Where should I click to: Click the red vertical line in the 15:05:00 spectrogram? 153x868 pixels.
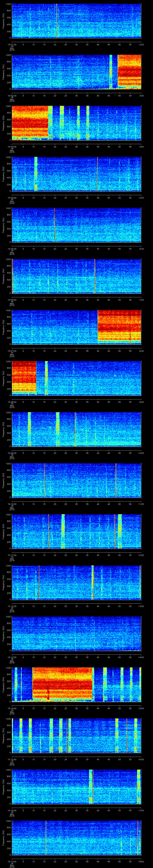click(55, 225)
